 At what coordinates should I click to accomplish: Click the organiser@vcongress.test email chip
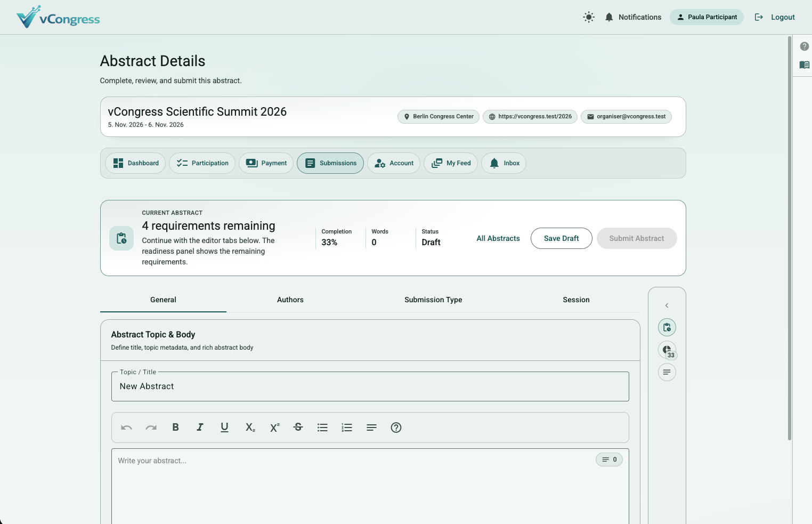pos(626,117)
